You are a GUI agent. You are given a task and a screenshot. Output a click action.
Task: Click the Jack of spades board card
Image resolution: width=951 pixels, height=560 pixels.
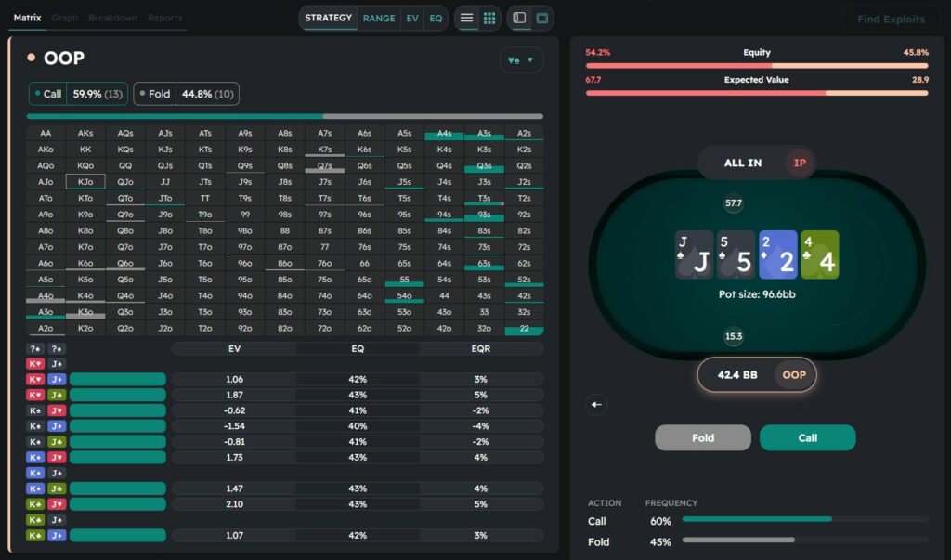point(695,254)
